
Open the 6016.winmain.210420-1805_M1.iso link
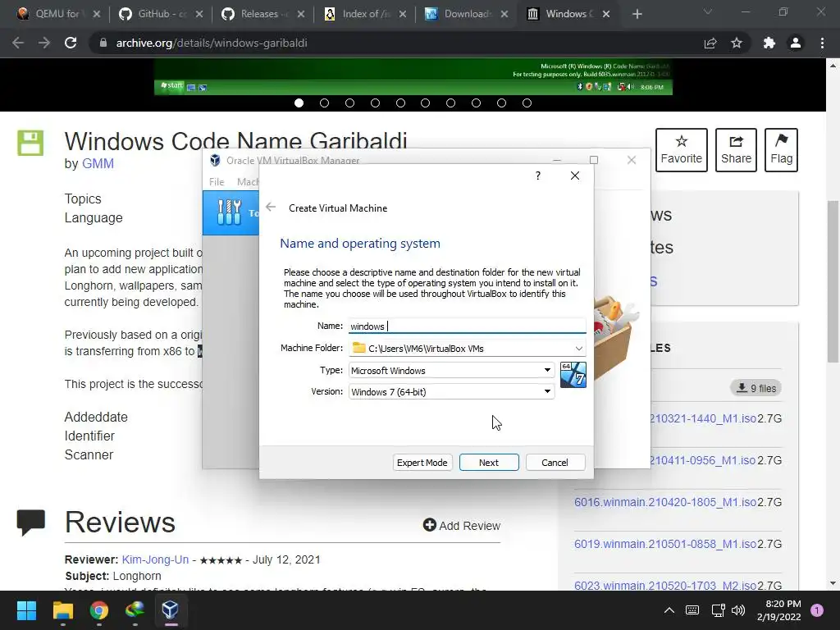(664, 502)
